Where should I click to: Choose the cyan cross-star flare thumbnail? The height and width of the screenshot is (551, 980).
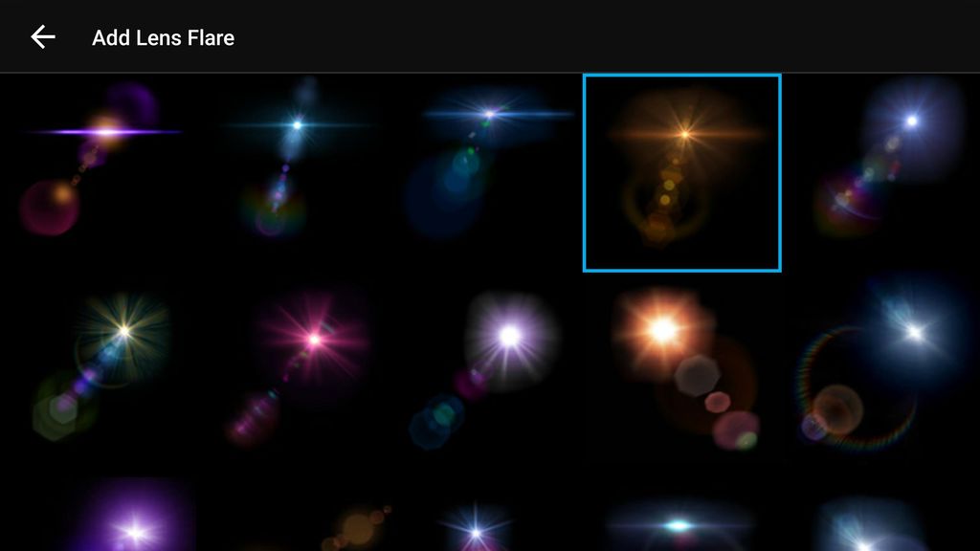click(x=293, y=173)
